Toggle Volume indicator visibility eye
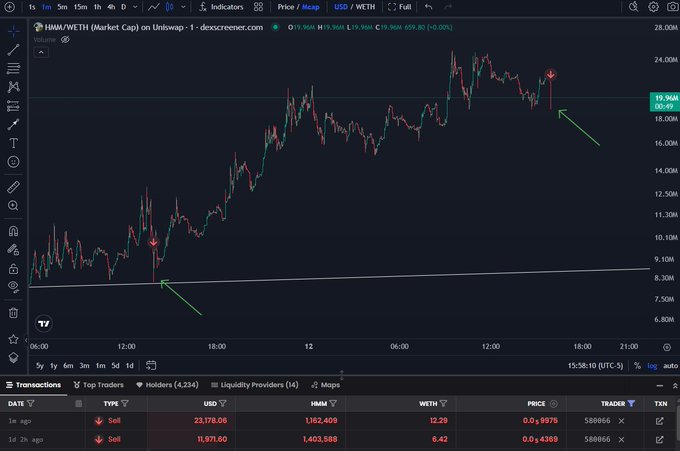The width and height of the screenshot is (680, 451). pos(65,39)
